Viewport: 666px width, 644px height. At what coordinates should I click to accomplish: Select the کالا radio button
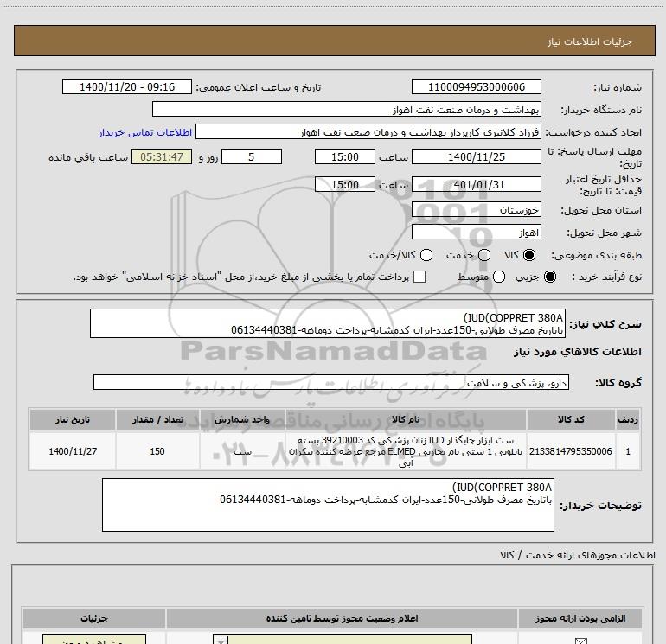click(529, 255)
